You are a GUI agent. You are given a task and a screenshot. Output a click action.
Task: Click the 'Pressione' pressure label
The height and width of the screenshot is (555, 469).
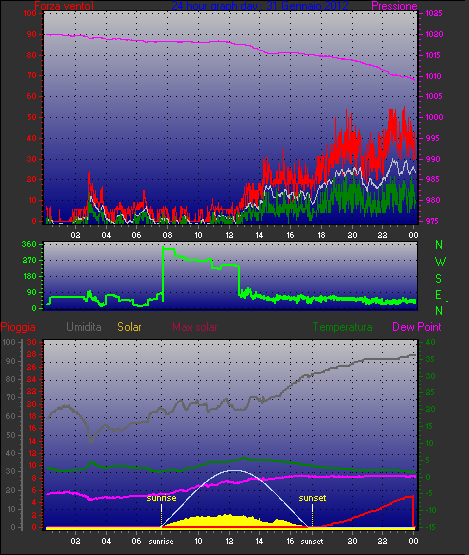[394, 6]
